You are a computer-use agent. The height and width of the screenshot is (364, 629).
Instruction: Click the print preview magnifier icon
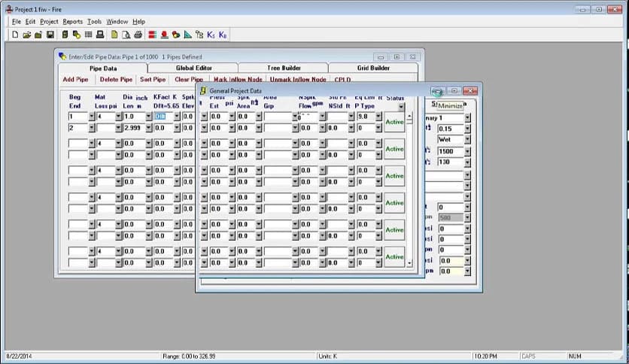point(126,35)
